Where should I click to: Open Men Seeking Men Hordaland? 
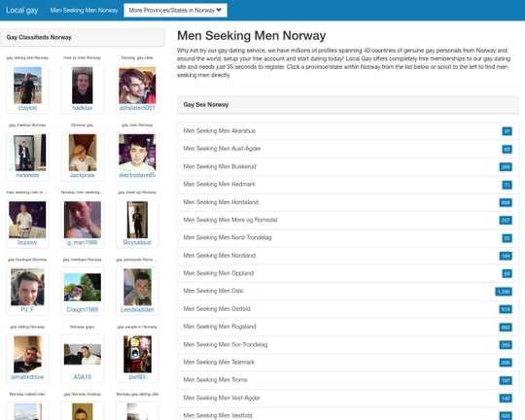348,202
